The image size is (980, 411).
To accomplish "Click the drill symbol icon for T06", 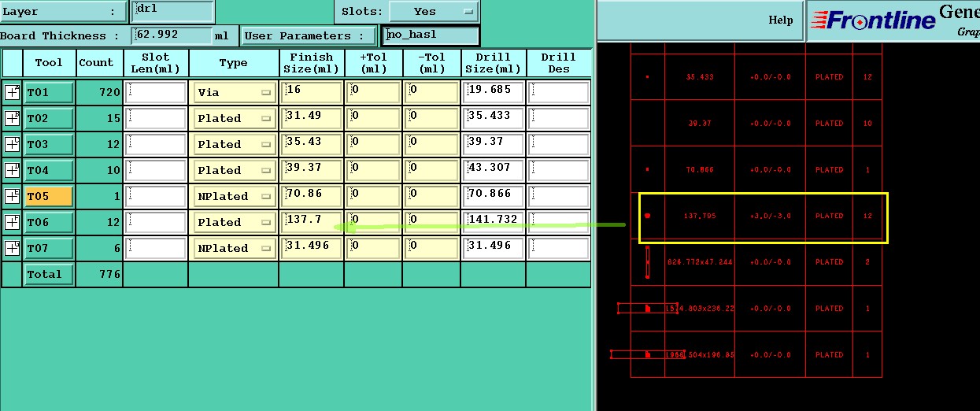I will pos(12,222).
